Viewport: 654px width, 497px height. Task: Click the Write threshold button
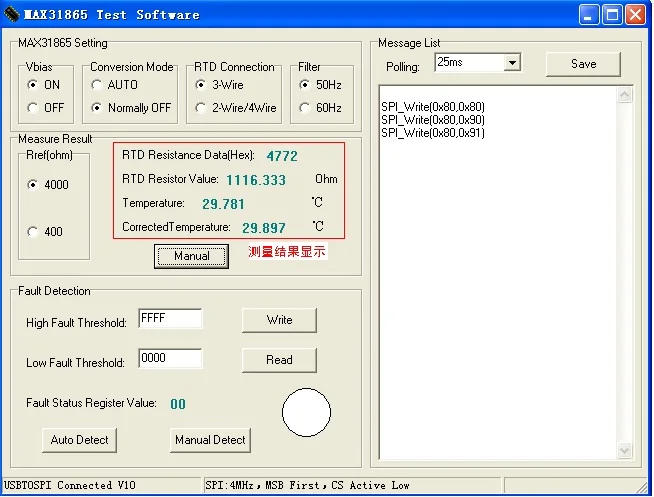[x=279, y=320]
